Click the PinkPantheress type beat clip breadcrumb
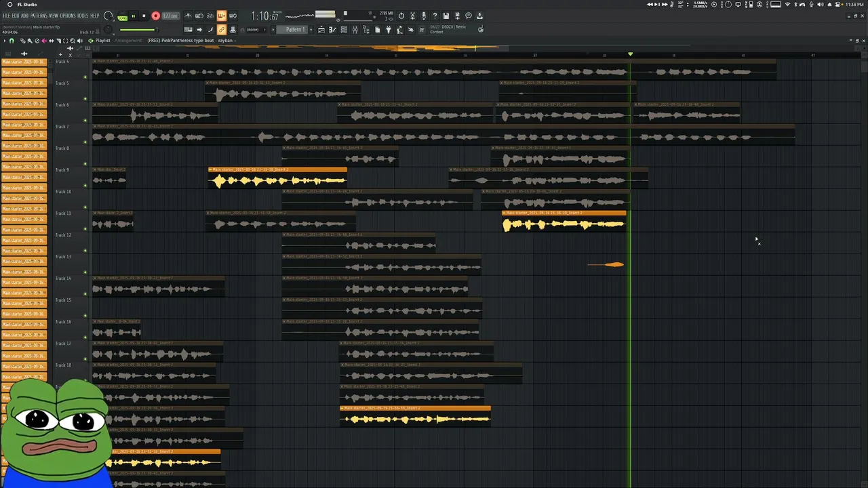This screenshot has height=488, width=868. click(190, 41)
